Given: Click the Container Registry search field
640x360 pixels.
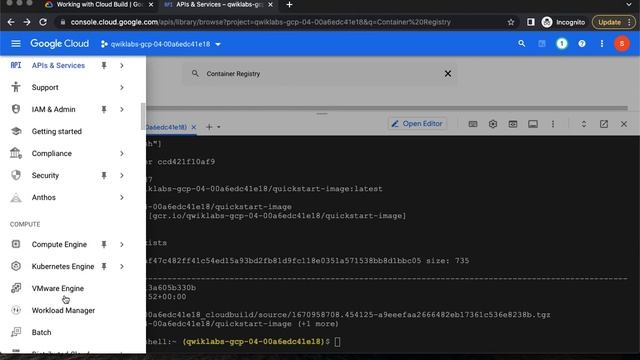Looking at the screenshot, I should [320, 74].
